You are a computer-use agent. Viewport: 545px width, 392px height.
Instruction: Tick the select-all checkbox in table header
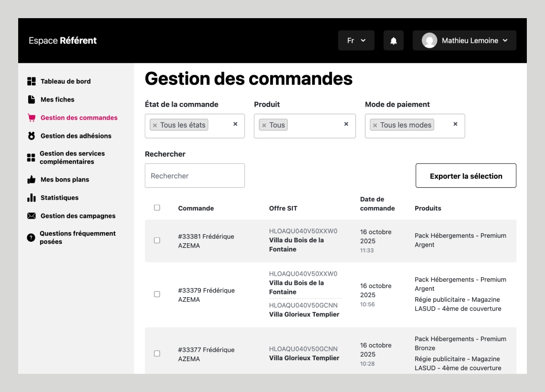click(157, 208)
